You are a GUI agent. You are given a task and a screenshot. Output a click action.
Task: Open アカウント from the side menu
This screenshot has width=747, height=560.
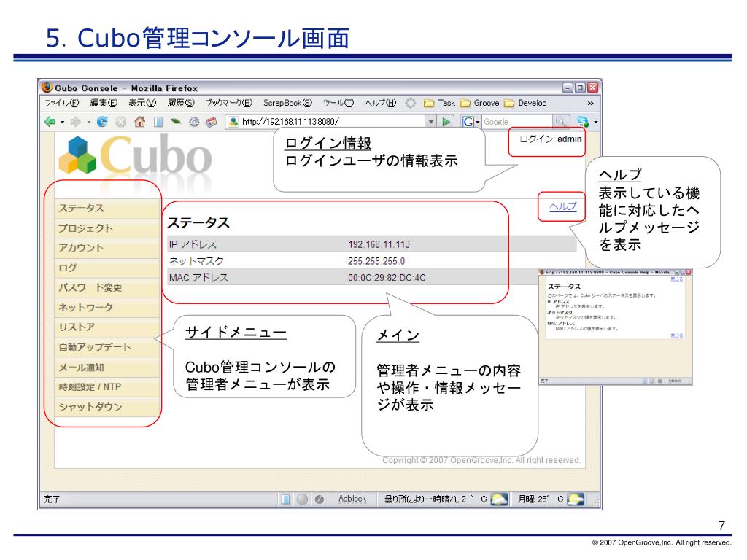pyautogui.click(x=107, y=248)
